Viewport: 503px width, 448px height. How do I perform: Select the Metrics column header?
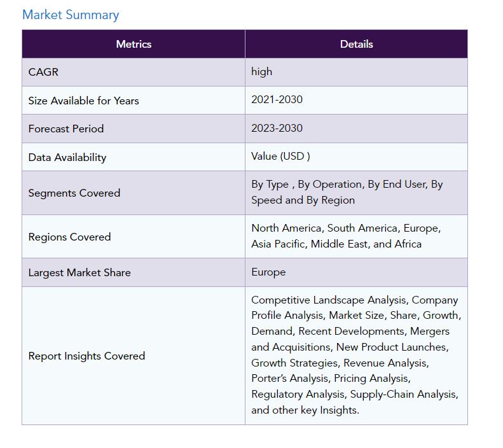(x=134, y=44)
